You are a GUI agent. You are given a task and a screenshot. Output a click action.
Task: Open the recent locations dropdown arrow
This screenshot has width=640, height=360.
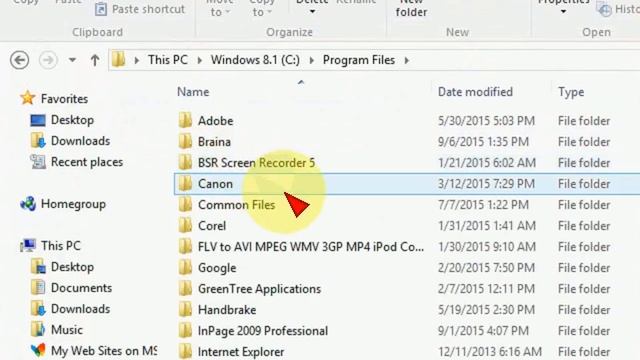pos(72,60)
